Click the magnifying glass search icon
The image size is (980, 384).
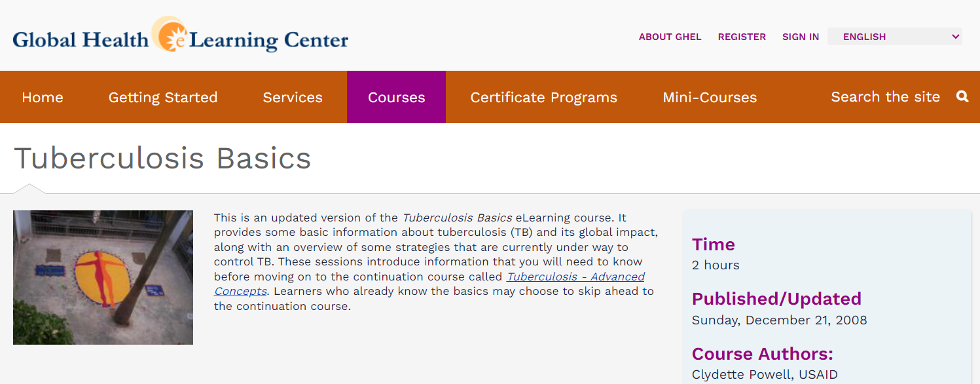pyautogui.click(x=962, y=97)
